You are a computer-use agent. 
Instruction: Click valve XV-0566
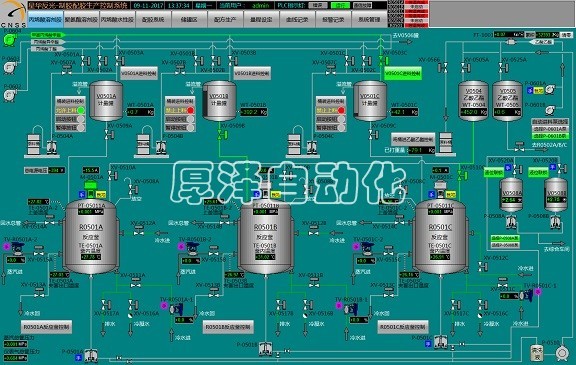tap(443, 67)
